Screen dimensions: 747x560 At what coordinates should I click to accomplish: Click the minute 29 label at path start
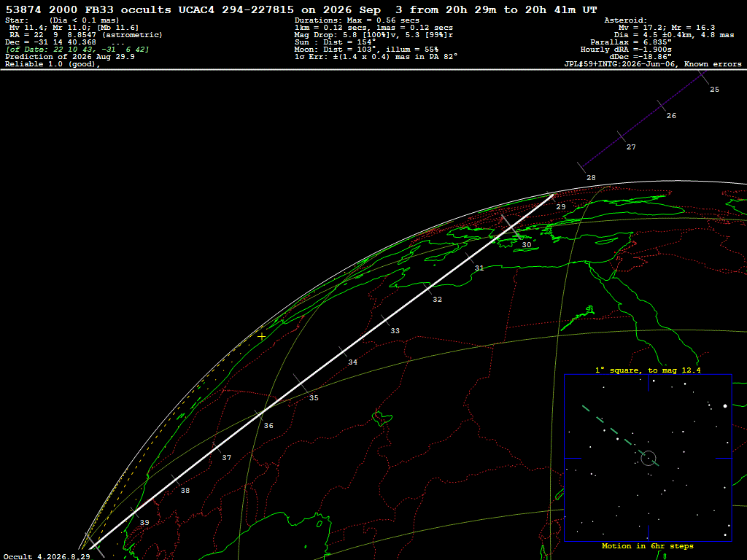tap(561, 206)
